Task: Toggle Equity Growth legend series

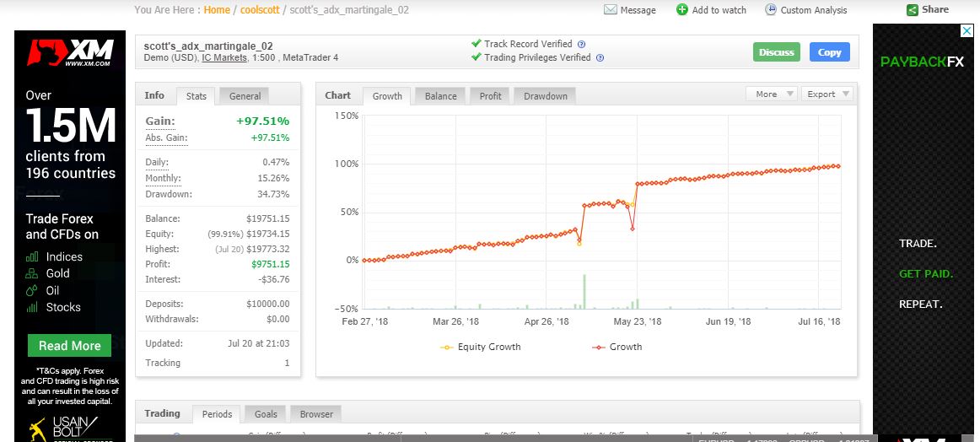Action: [x=481, y=347]
